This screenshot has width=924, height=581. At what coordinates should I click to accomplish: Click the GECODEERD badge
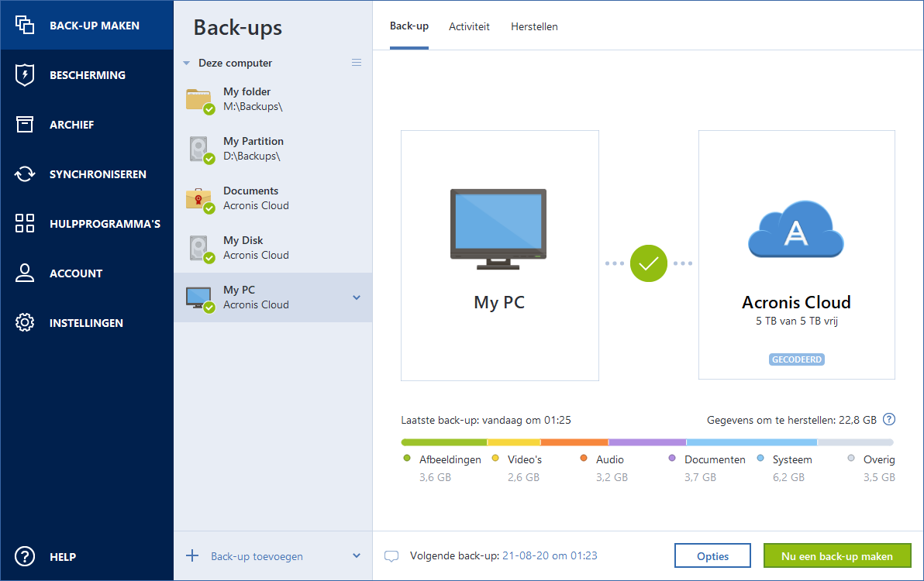click(x=797, y=359)
